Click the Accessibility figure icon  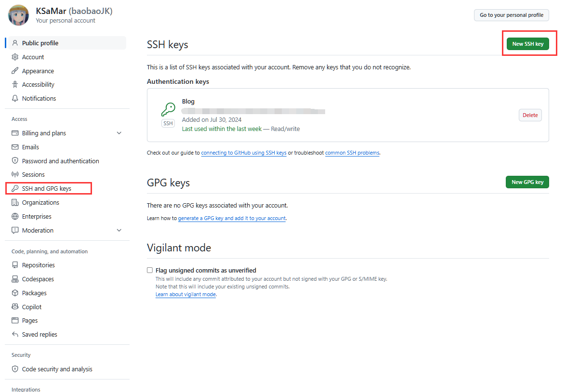coord(15,84)
